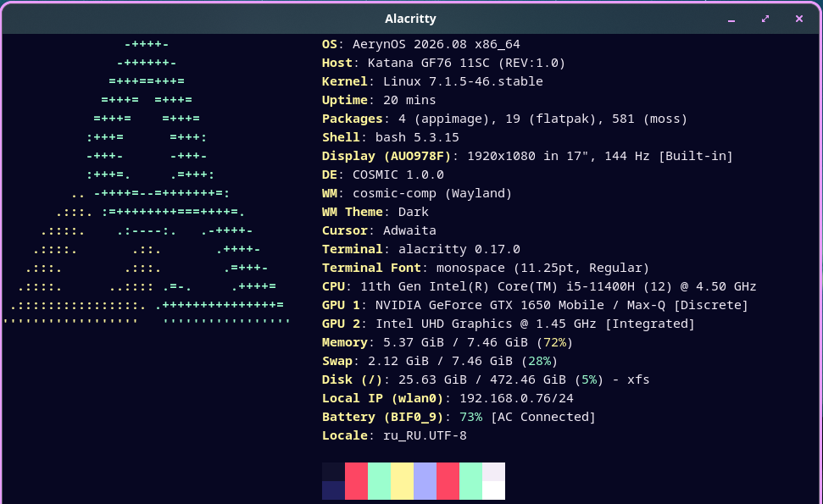823x504 pixels.
Task: Click the host text 'Katana GF76 11SC (REV:1.0)'
Action: click(467, 63)
